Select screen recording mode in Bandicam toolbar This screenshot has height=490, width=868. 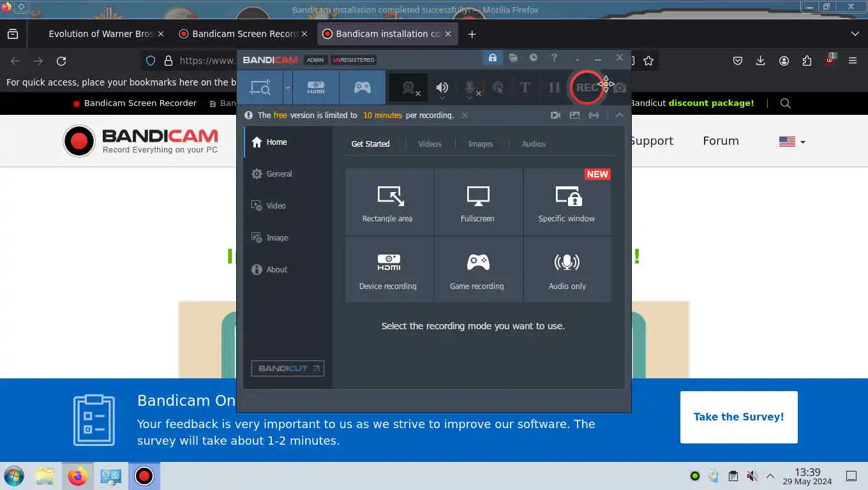click(x=260, y=87)
